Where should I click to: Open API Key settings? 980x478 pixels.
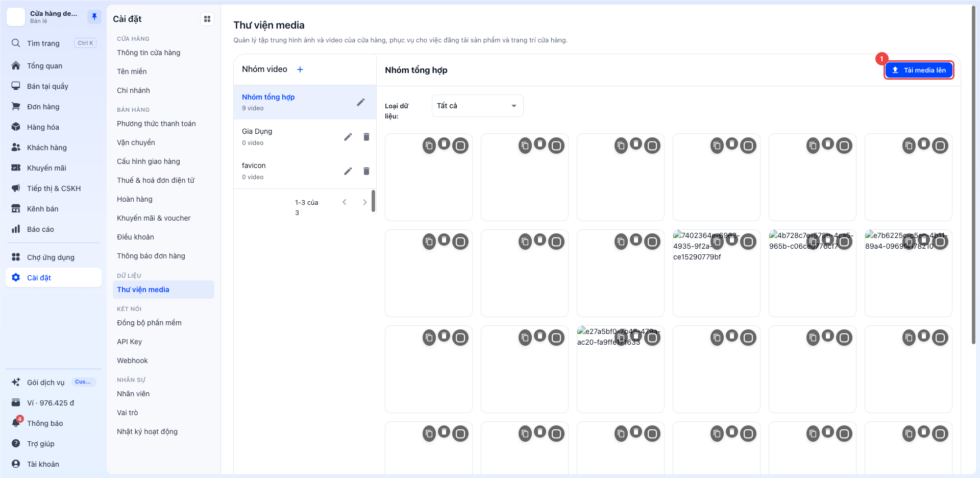tap(163, 342)
